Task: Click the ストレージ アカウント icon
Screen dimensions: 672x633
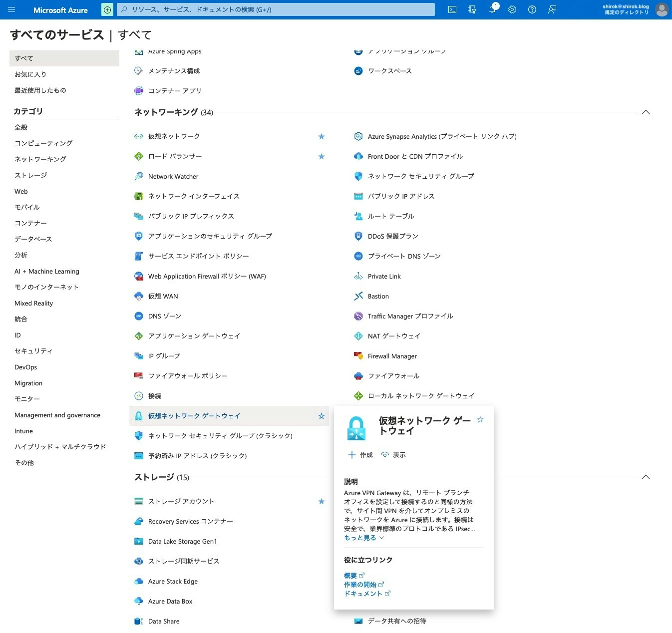Action: pos(139,501)
